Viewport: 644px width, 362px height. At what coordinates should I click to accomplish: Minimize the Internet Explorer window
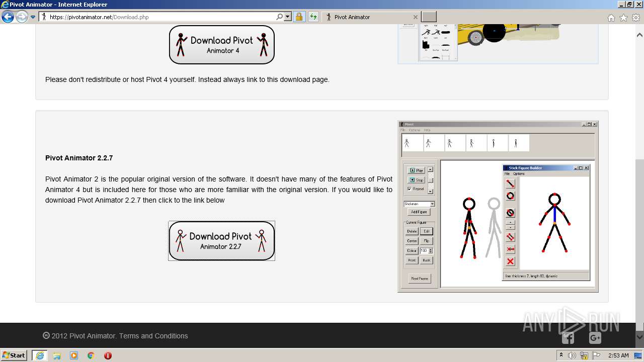pos(620,5)
